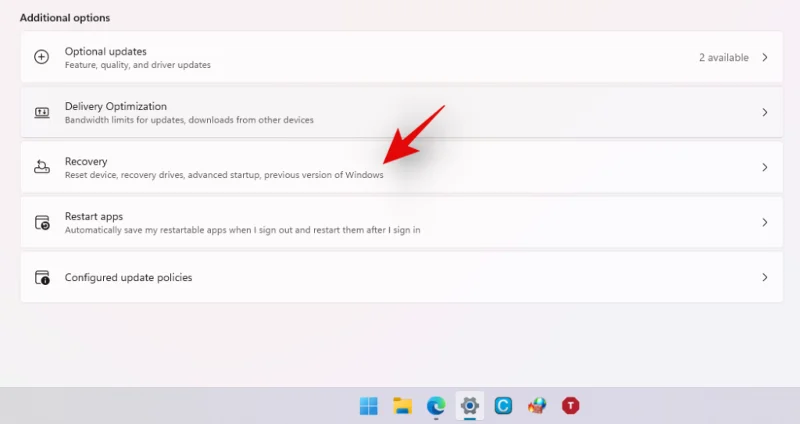
Task: Click the Optional updates plus-circle icon
Action: click(x=41, y=57)
